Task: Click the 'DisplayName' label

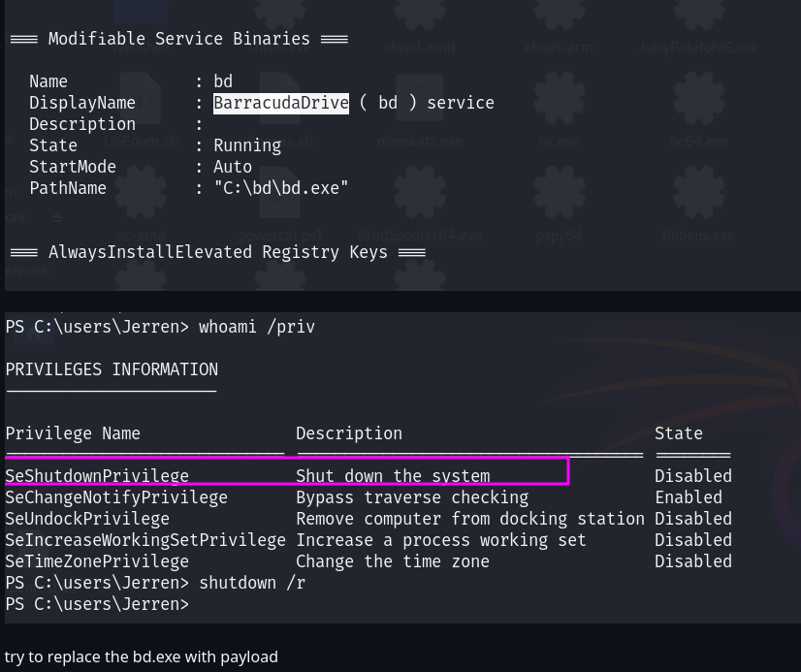Action: [x=82, y=103]
